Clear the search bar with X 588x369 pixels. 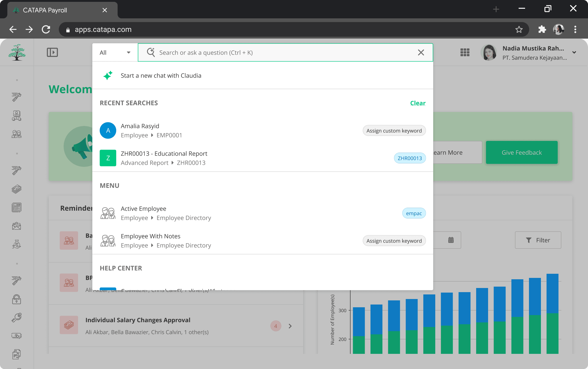(421, 53)
